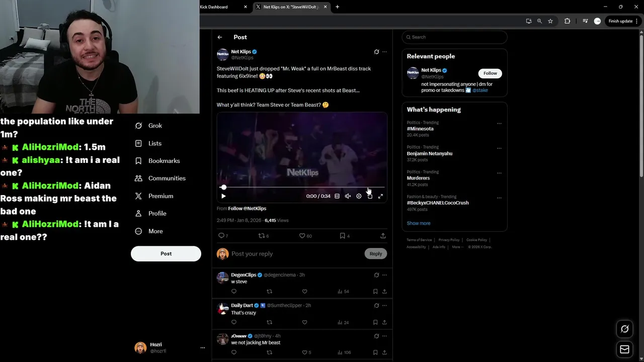Open more options on Net Klips post
Image resolution: width=644 pixels, height=362 pixels.
point(384,52)
